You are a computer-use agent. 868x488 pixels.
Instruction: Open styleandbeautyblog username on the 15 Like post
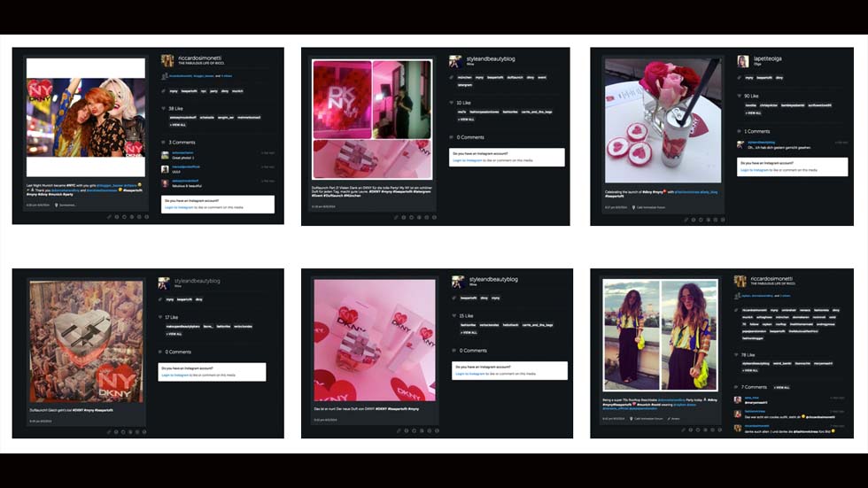[493, 279]
